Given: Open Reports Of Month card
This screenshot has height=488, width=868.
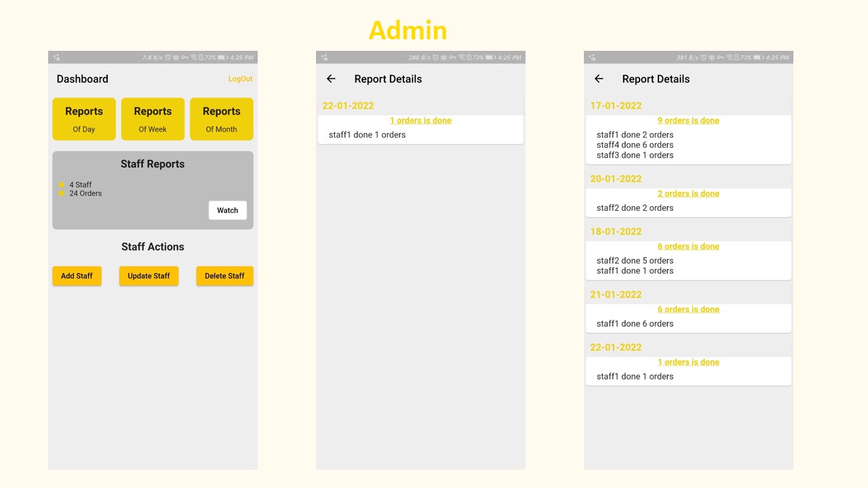Looking at the screenshot, I should [x=222, y=119].
